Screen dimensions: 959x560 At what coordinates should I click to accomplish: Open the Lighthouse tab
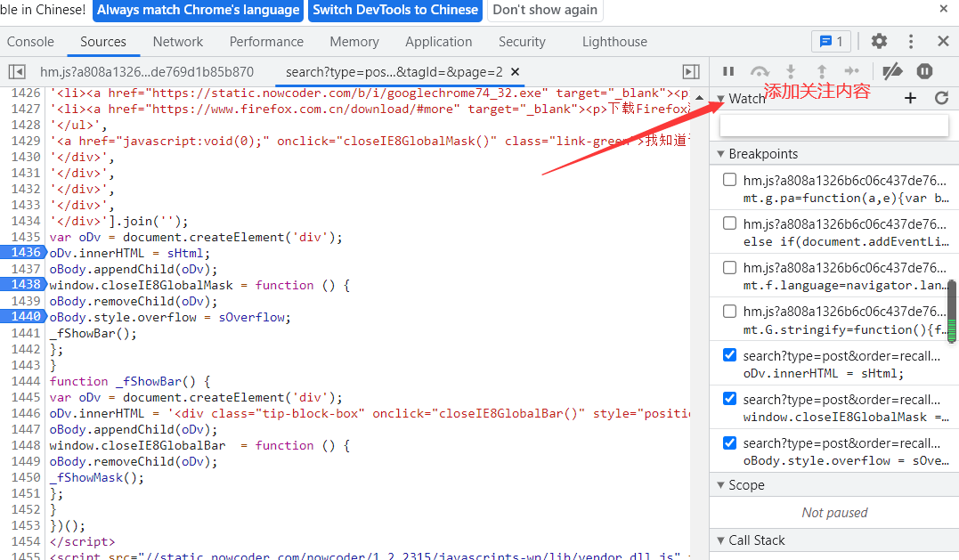(x=614, y=42)
